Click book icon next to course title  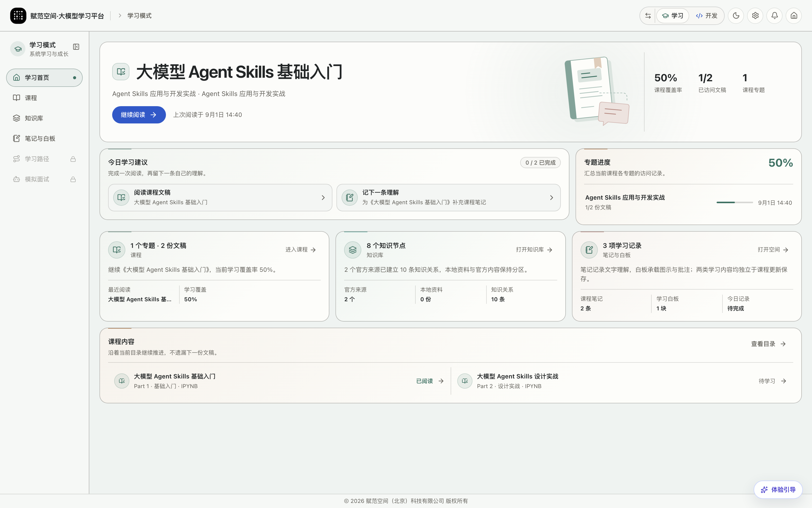[121, 72]
